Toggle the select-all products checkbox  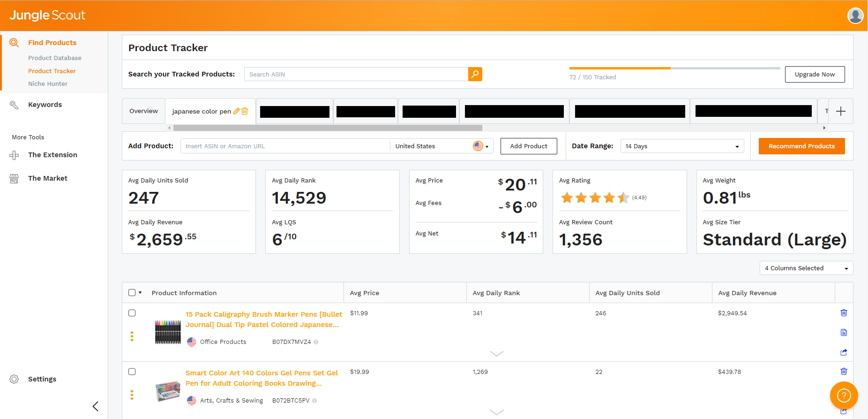click(x=132, y=293)
